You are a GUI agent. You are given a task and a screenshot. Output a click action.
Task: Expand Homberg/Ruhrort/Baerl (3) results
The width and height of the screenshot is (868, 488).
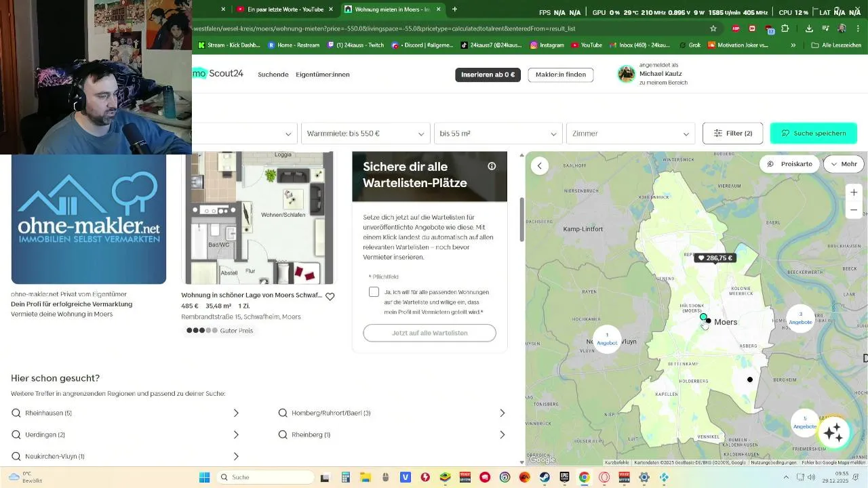pos(392,413)
